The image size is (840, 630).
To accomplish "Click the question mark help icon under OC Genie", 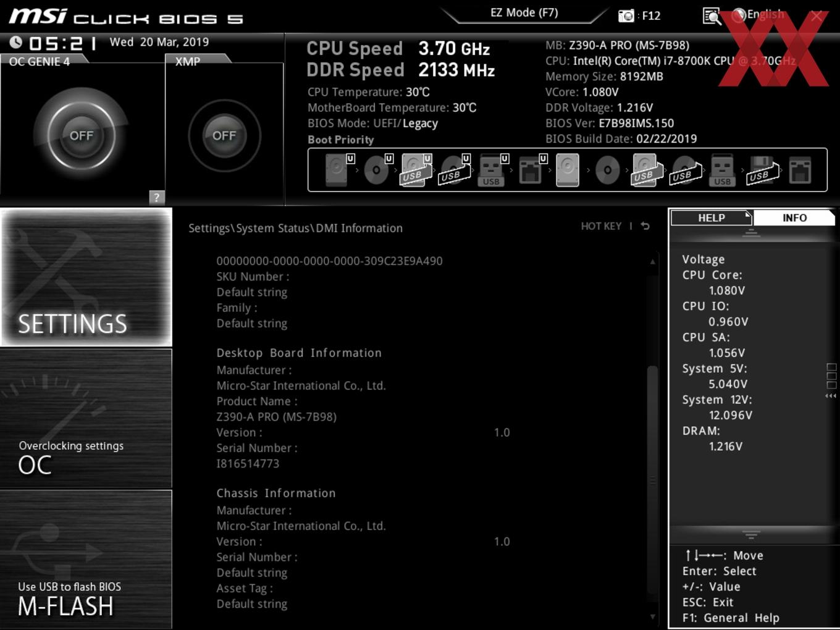I will 157,197.
